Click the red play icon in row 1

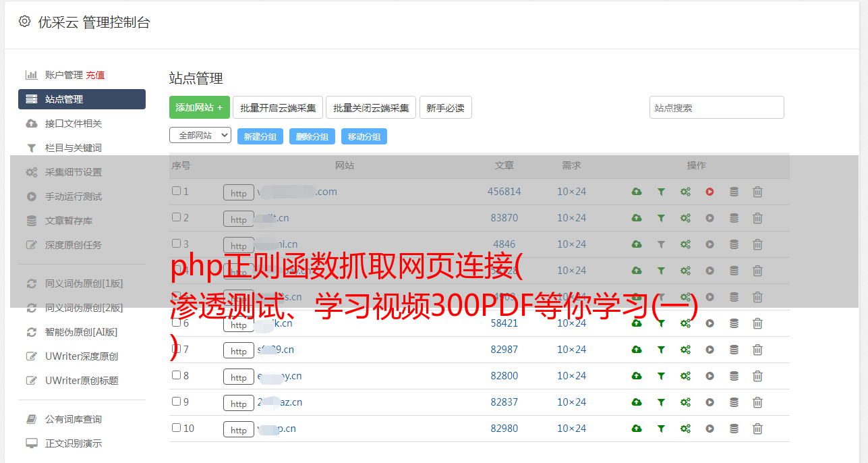coord(710,192)
